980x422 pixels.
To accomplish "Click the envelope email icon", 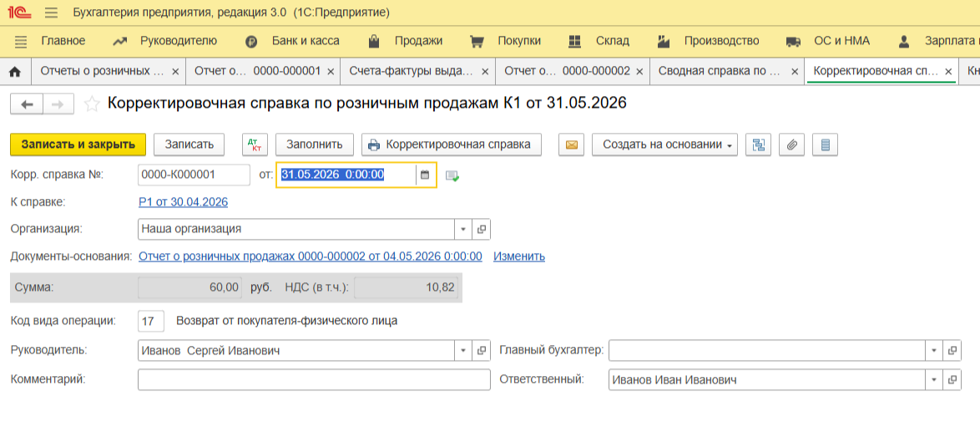I will (x=572, y=145).
